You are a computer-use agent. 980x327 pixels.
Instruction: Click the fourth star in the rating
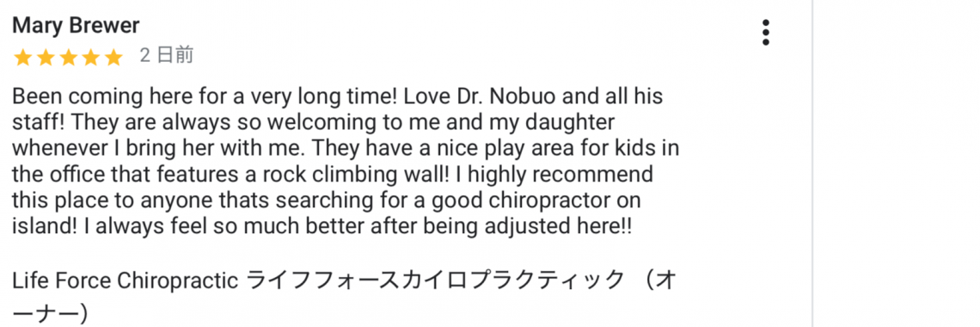(x=90, y=58)
